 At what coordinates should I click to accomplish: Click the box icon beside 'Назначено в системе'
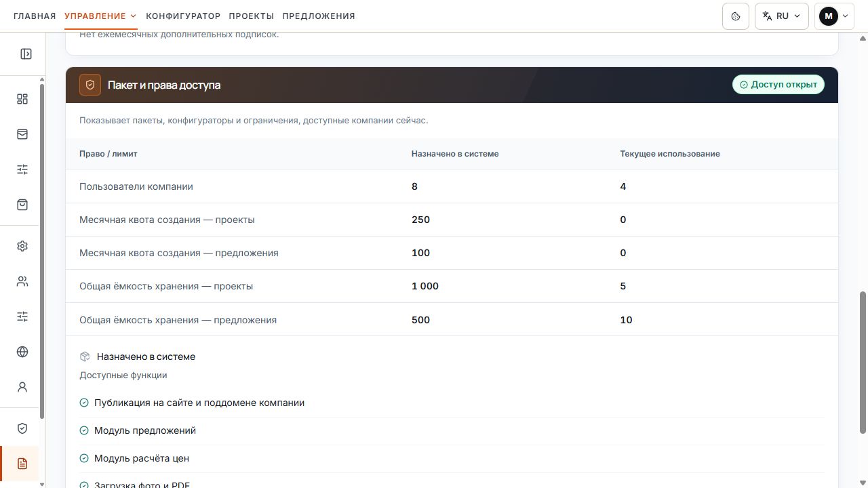[x=85, y=357]
